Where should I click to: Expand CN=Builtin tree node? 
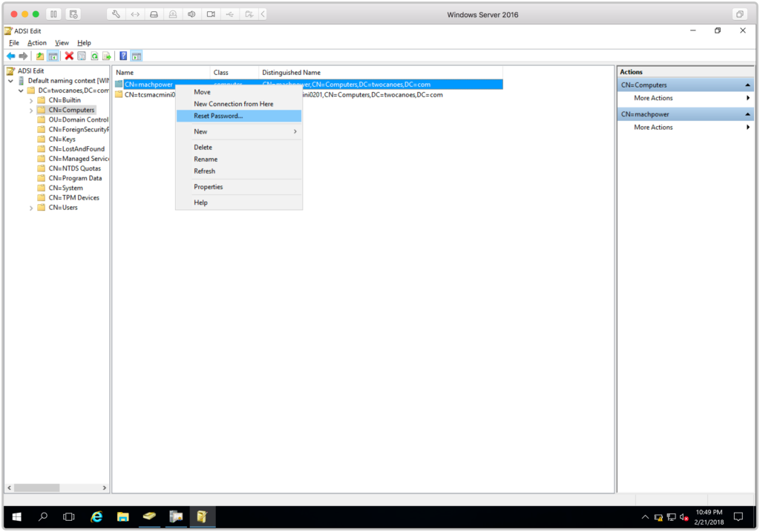31,101
